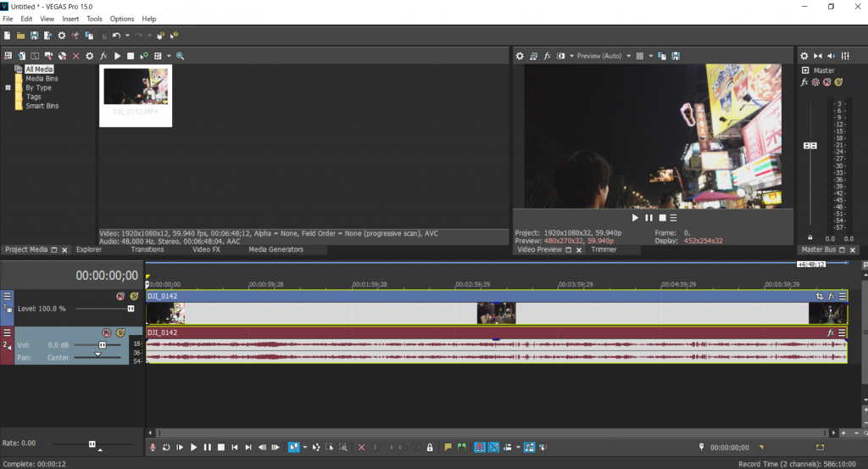Viewport: 868px width, 469px height.
Task: Close the Project Media panel tab
Action: pyautogui.click(x=64, y=250)
